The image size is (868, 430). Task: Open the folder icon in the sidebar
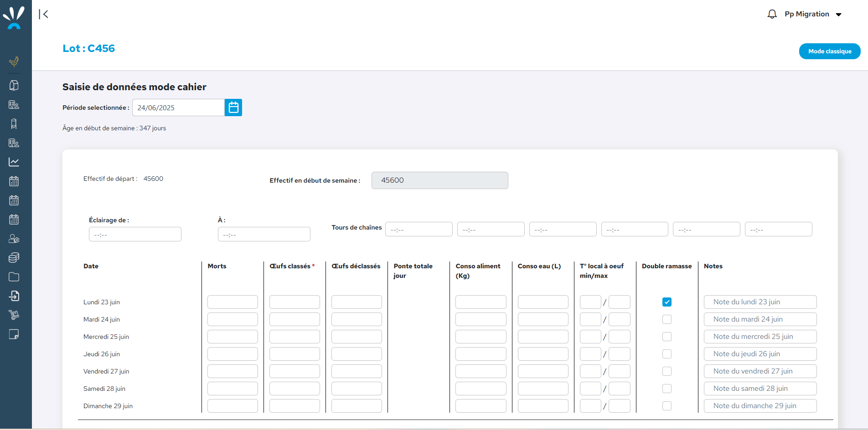(x=14, y=277)
